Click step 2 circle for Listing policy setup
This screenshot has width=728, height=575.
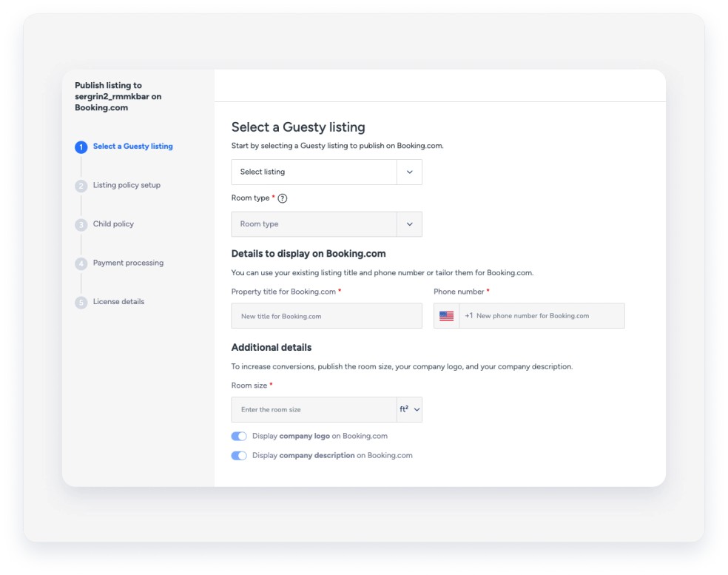click(x=81, y=186)
